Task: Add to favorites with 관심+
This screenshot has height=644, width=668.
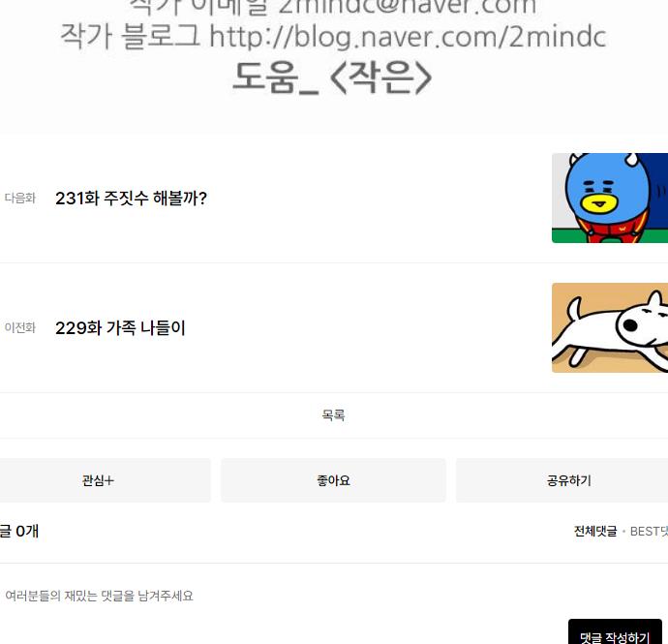Action: click(x=98, y=480)
